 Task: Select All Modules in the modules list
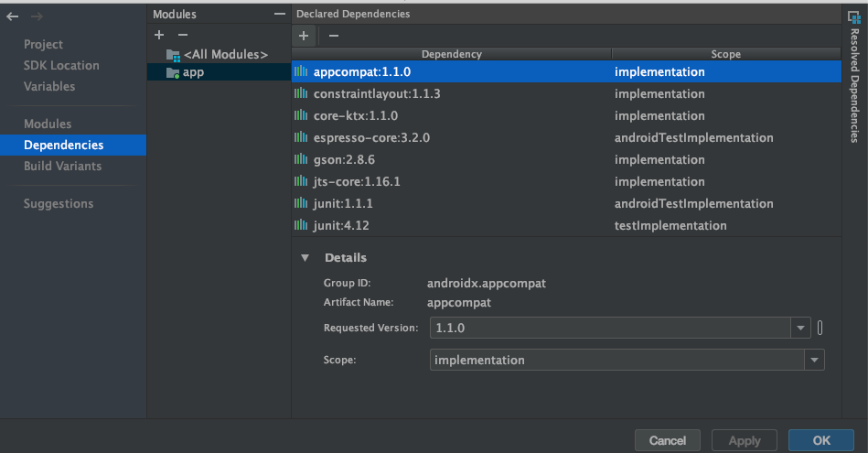point(225,55)
